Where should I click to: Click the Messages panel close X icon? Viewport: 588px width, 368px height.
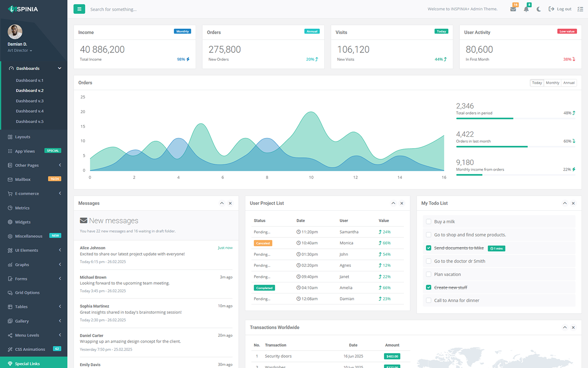pyautogui.click(x=230, y=203)
